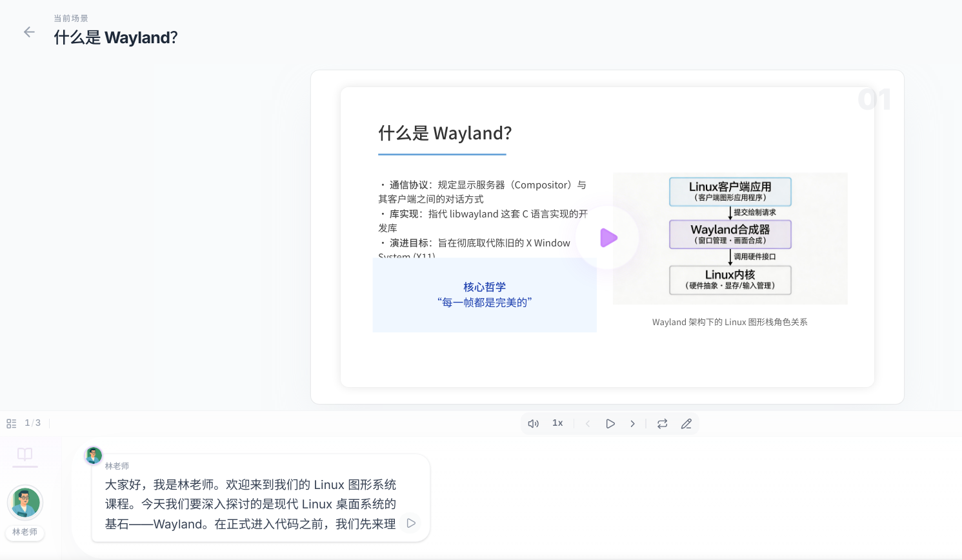Click the 核心哲学 highlight box

485,295
